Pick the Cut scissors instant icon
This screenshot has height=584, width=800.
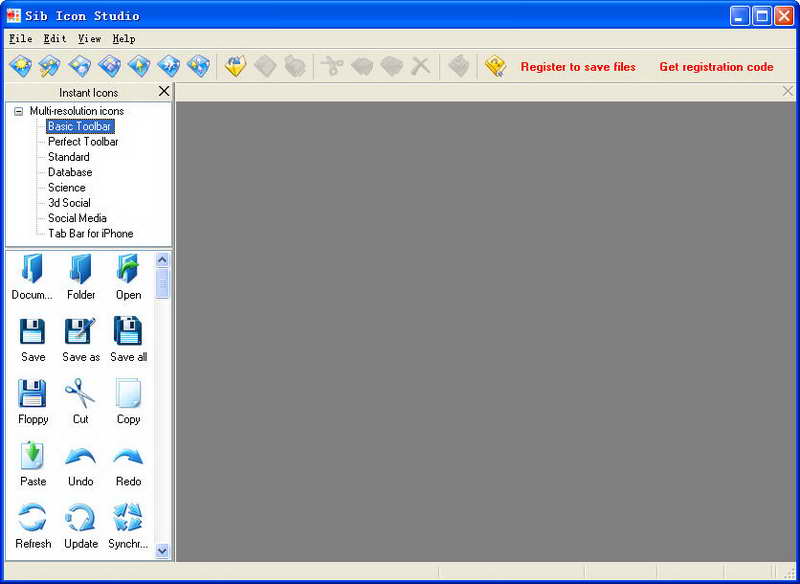(x=80, y=402)
